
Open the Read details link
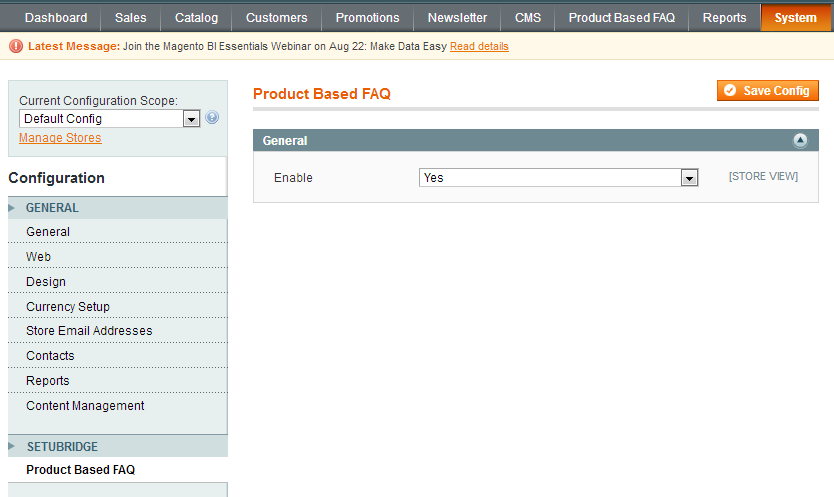point(479,47)
